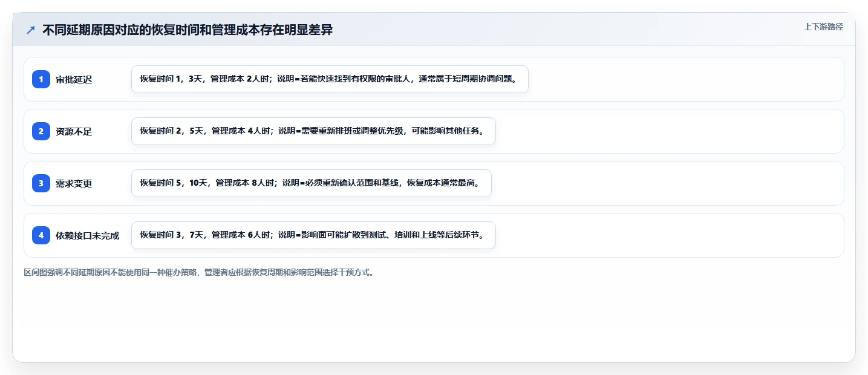Click the 审批延迟 label
The image size is (868, 375).
74,79
